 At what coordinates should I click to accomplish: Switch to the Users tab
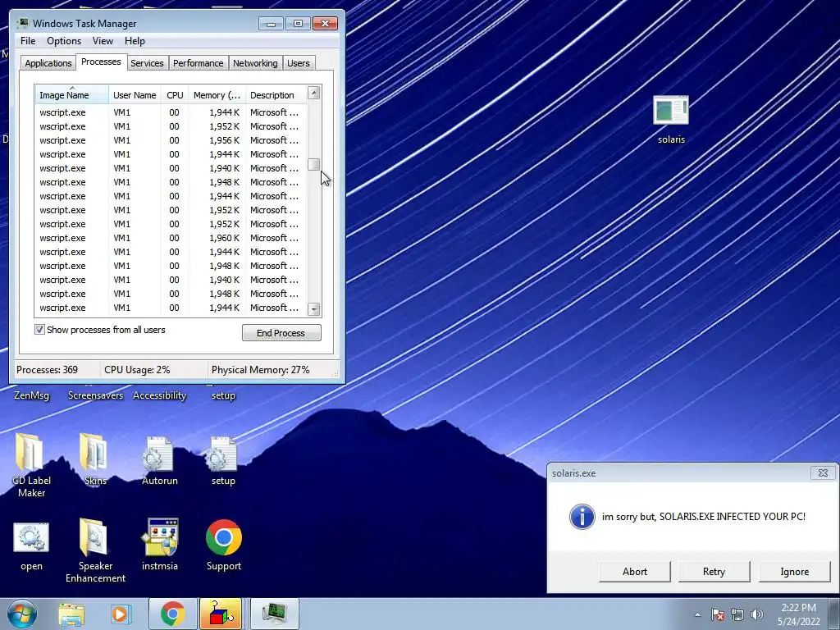pyautogui.click(x=299, y=63)
